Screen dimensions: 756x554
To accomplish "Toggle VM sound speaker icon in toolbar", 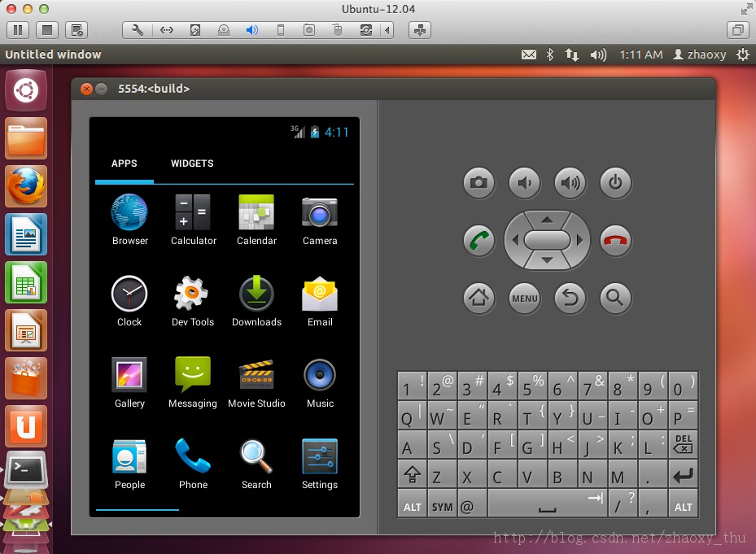I will click(x=251, y=30).
